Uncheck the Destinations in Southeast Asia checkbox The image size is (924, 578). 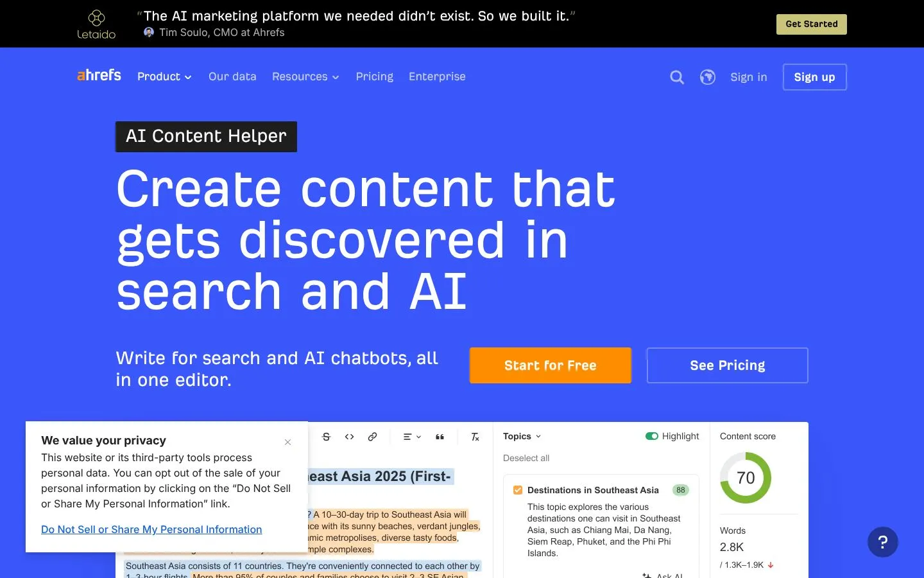point(518,490)
